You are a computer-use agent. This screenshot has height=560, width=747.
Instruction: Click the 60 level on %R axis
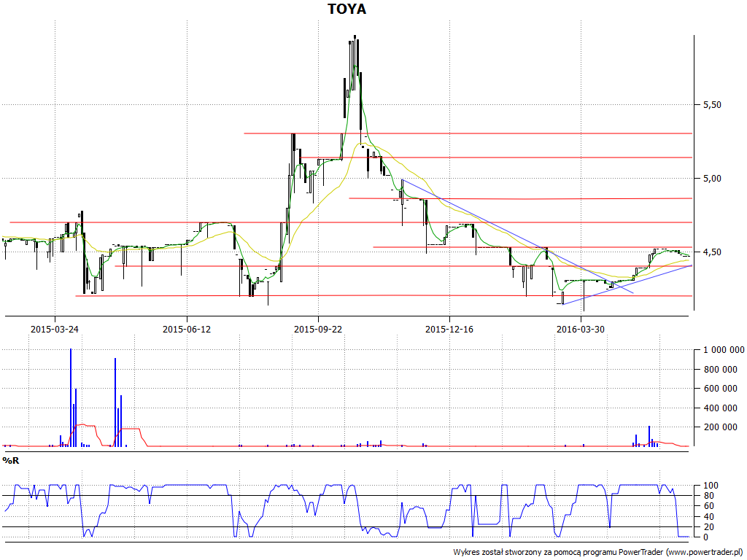[x=708, y=506]
